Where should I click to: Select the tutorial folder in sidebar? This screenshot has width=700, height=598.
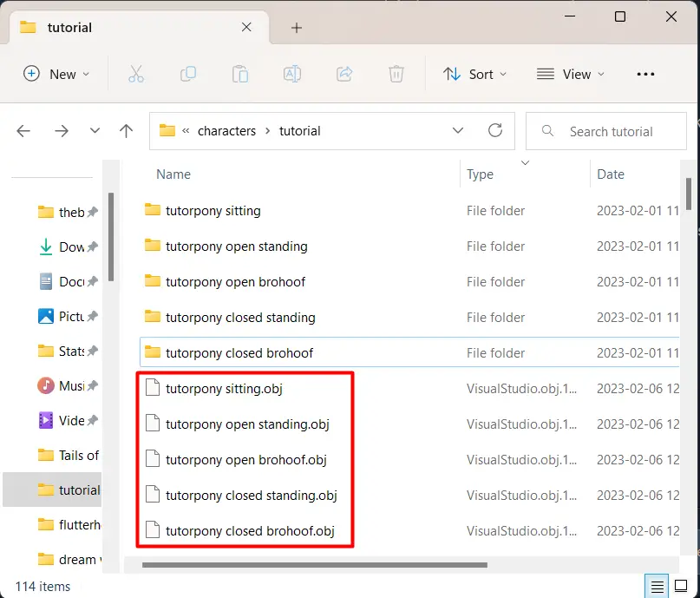tap(52, 490)
